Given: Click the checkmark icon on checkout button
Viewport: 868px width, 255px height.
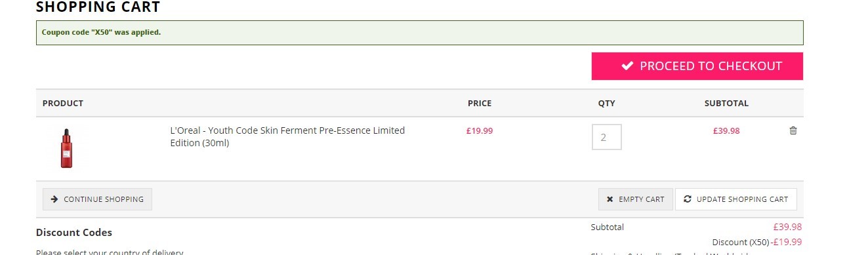Looking at the screenshot, I should 627,66.
